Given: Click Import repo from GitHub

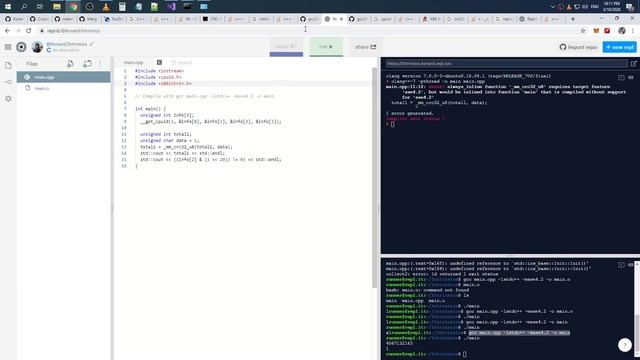Looking at the screenshot, I should point(578,47).
